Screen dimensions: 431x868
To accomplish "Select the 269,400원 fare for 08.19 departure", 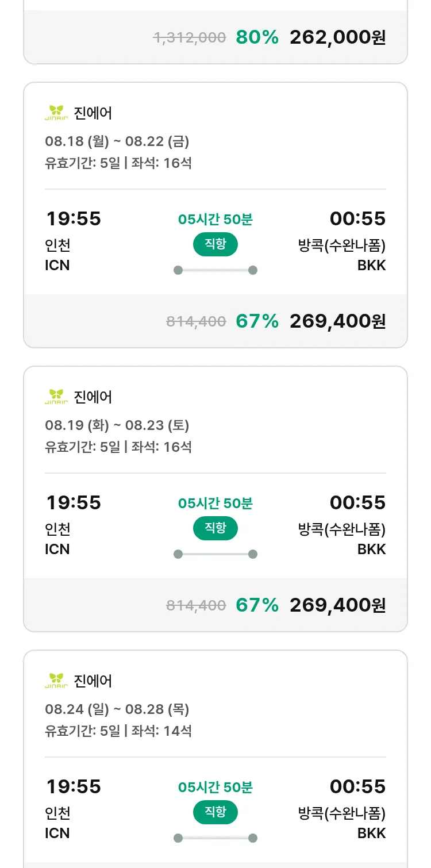I will pyautogui.click(x=337, y=605).
